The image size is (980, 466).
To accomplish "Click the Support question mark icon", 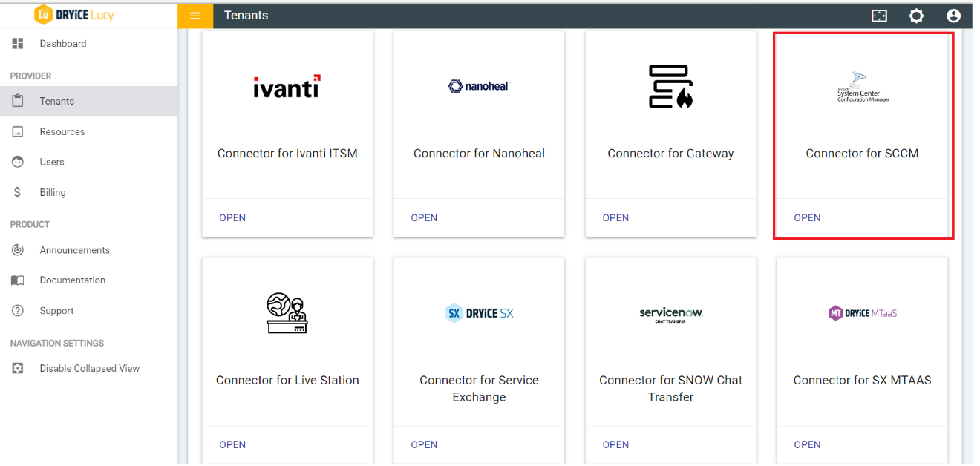I will pos(17,310).
